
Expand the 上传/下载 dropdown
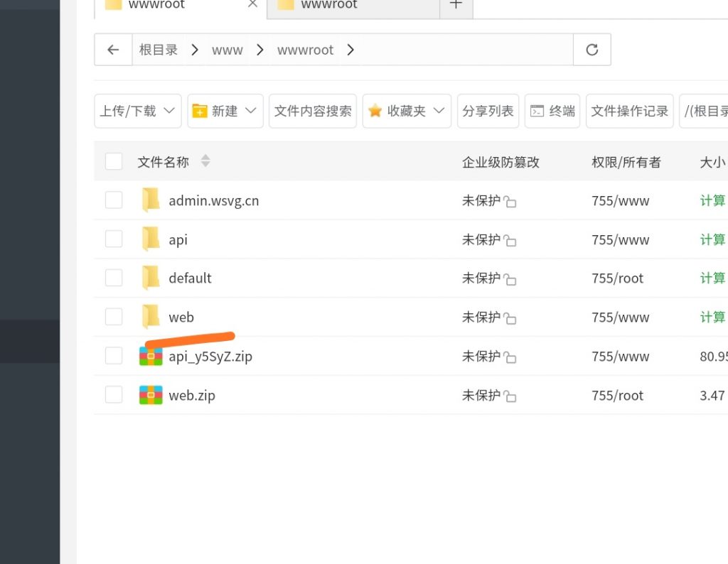pyautogui.click(x=137, y=111)
